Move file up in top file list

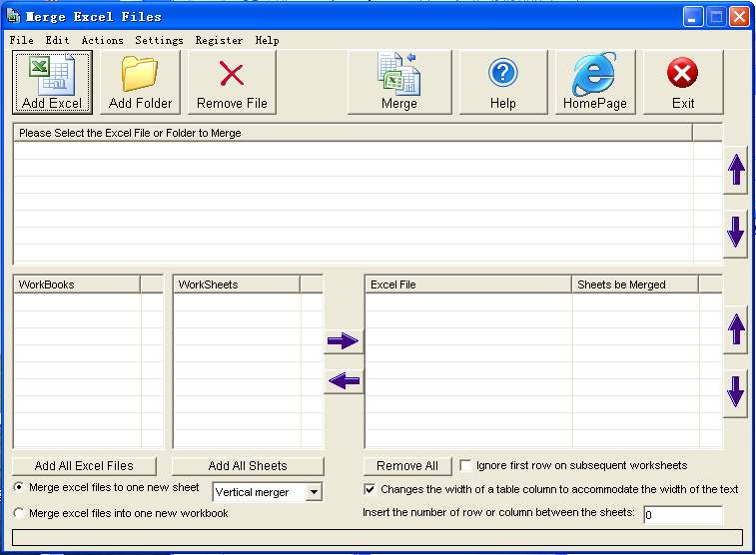[x=736, y=171]
